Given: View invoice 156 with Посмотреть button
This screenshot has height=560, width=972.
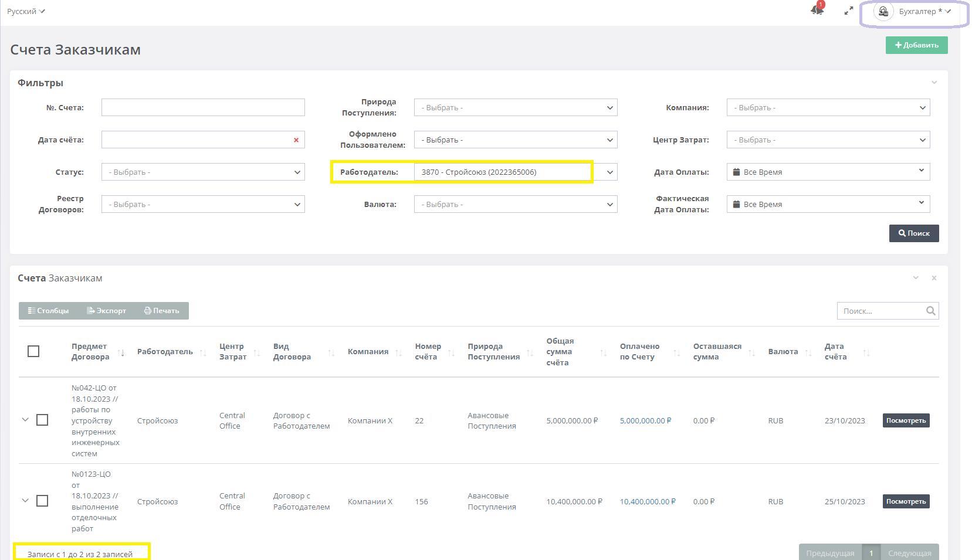Looking at the screenshot, I should (x=906, y=501).
